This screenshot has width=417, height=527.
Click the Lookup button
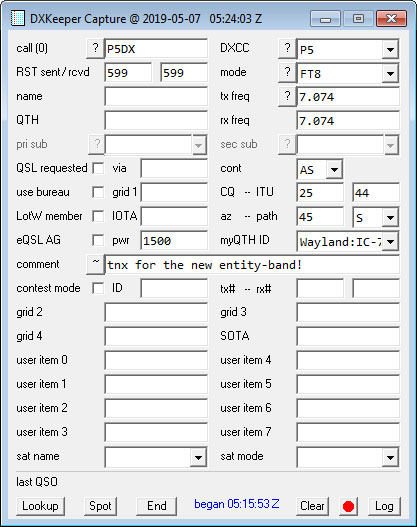[x=40, y=506]
